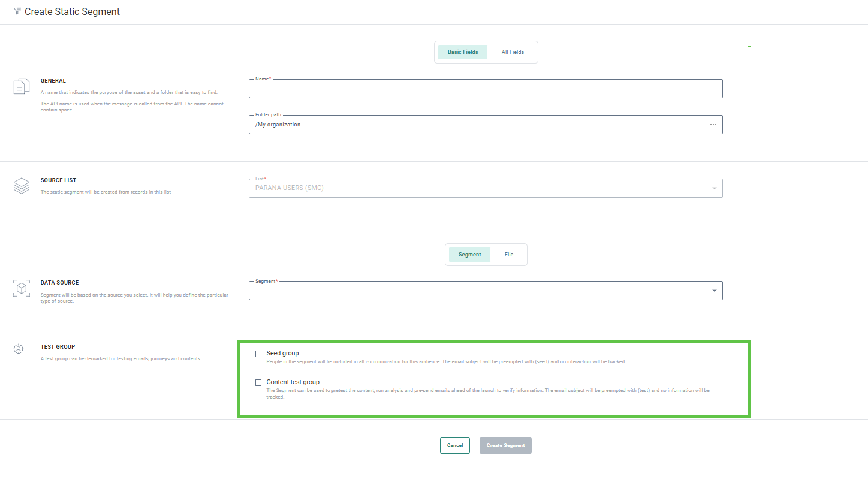Tick the Content test group checkbox
The width and height of the screenshot is (868, 480).
[x=258, y=382]
